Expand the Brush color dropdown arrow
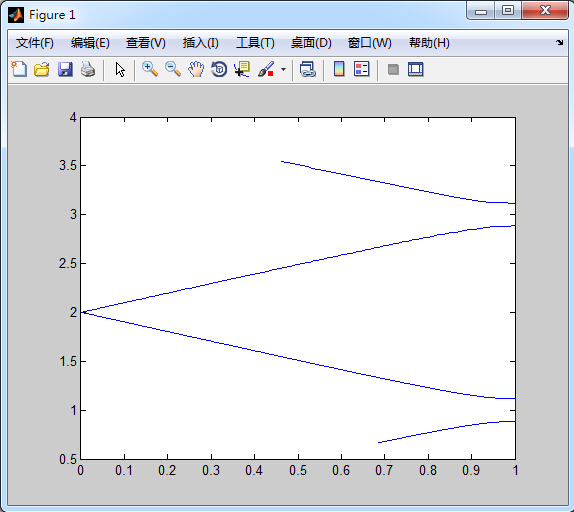This screenshot has width=574, height=512. pyautogui.click(x=283, y=69)
